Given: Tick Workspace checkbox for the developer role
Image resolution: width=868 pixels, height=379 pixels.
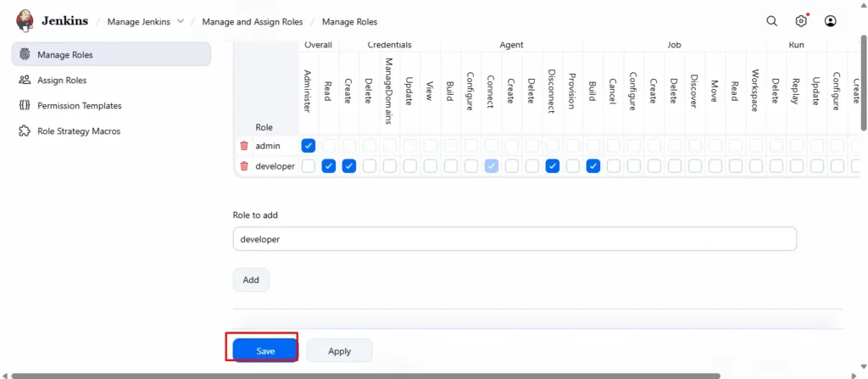Looking at the screenshot, I should click(755, 166).
